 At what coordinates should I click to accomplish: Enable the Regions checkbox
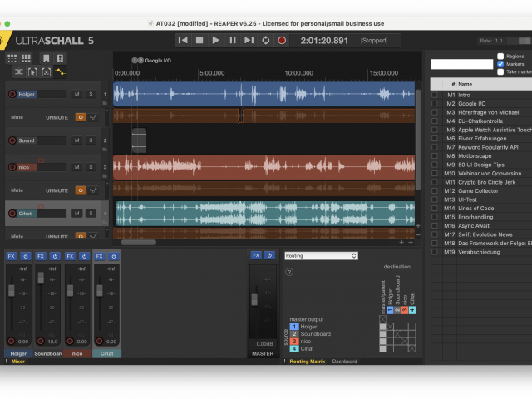point(500,57)
